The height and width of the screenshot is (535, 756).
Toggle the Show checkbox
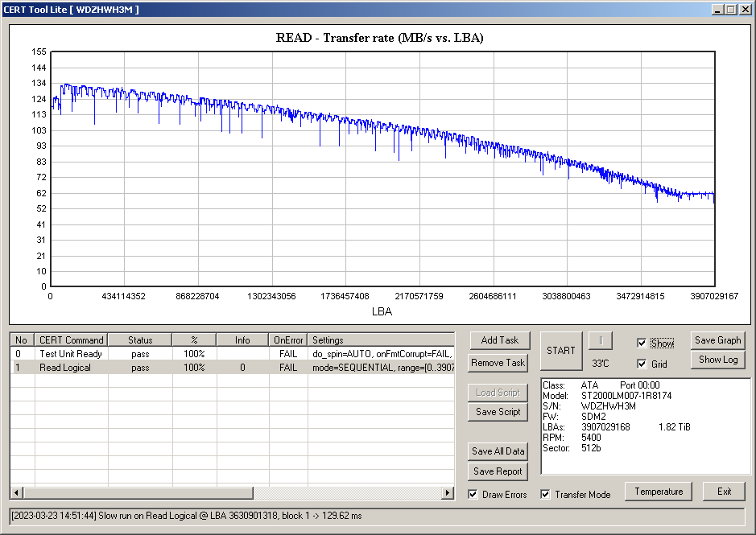pos(642,344)
